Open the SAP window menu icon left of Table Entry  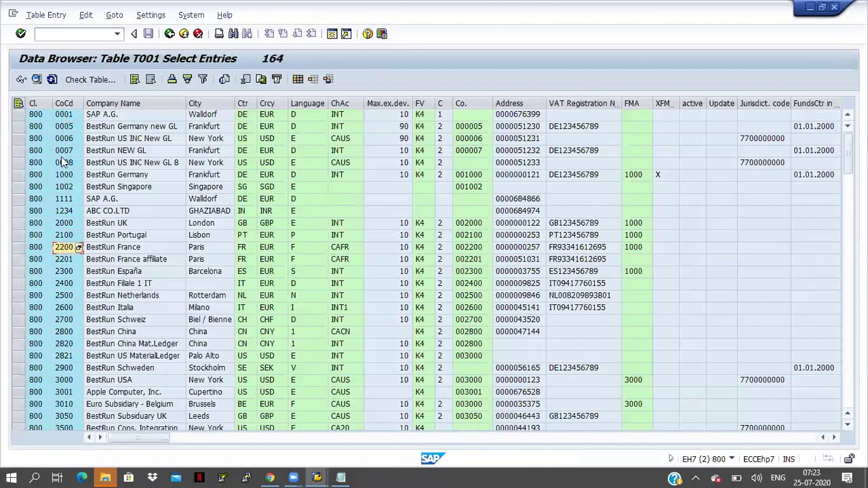(14, 14)
